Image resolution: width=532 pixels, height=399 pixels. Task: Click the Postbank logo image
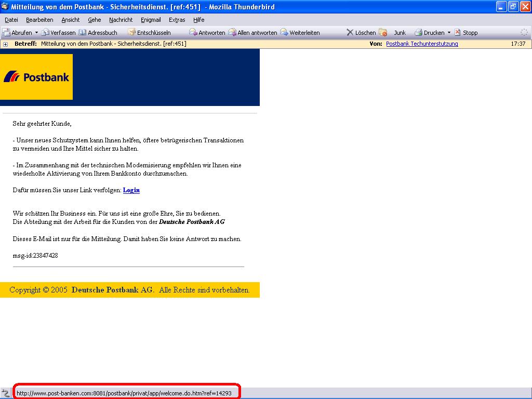click(x=36, y=77)
